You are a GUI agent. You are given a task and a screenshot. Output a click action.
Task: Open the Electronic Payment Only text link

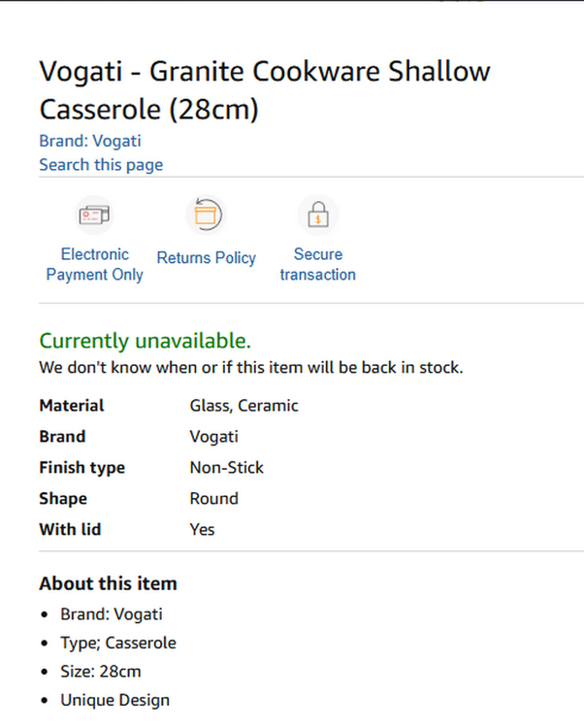coord(94,264)
